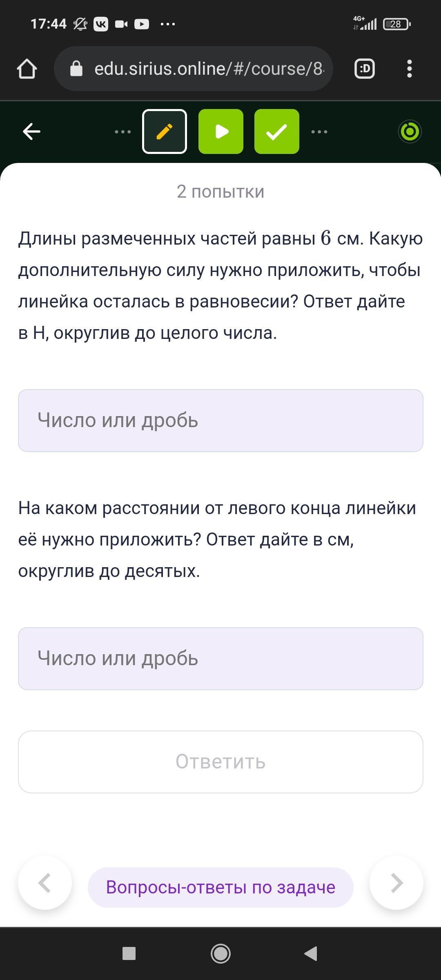Go to previous task with left chevron
Image resolution: width=441 pixels, height=980 pixels.
click(x=45, y=883)
